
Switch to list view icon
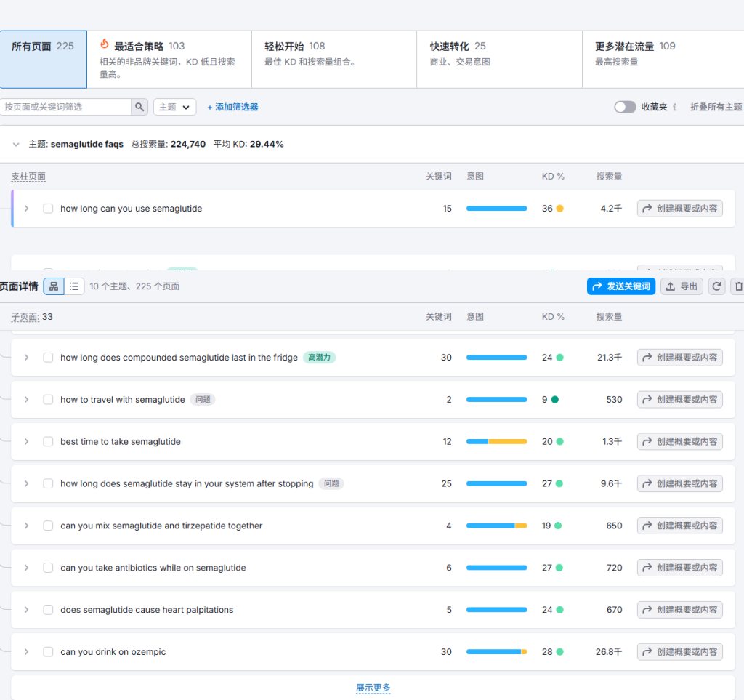[74, 286]
